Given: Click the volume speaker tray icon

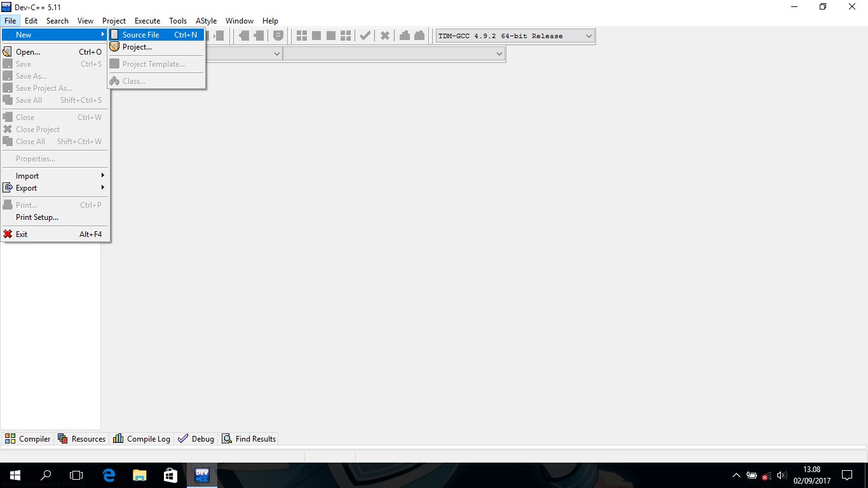Looking at the screenshot, I should 782,475.
